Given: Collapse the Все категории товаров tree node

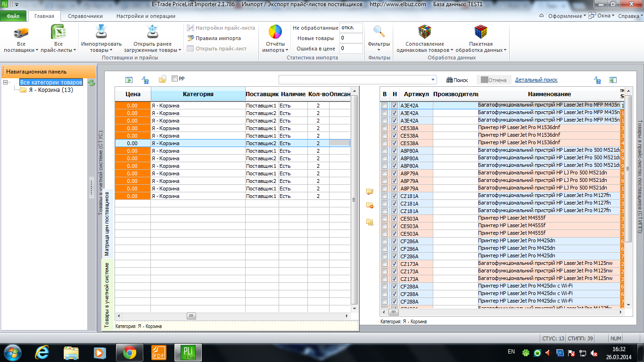Looking at the screenshot, I should pos(6,82).
